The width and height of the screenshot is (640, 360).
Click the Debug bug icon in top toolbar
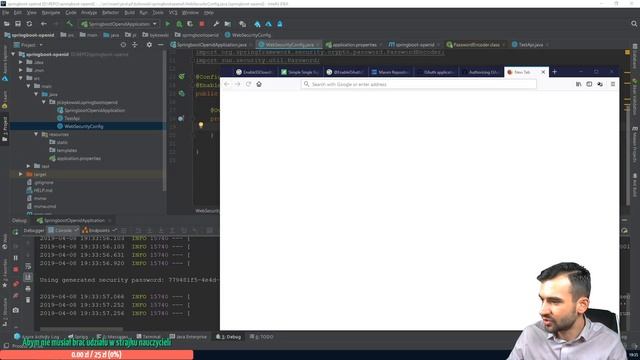point(179,24)
